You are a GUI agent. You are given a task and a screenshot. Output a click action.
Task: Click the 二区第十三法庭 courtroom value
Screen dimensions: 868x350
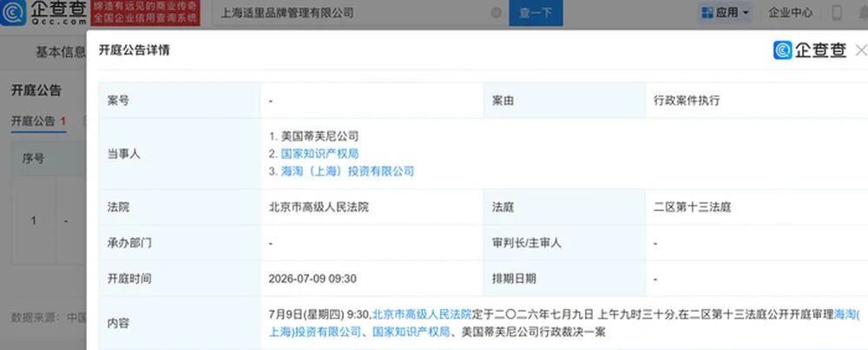693,207
